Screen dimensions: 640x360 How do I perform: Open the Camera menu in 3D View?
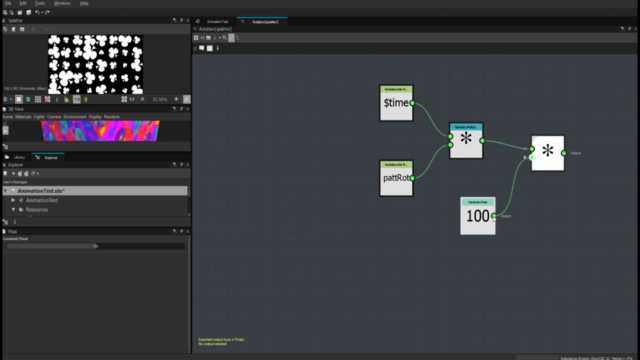[54, 117]
